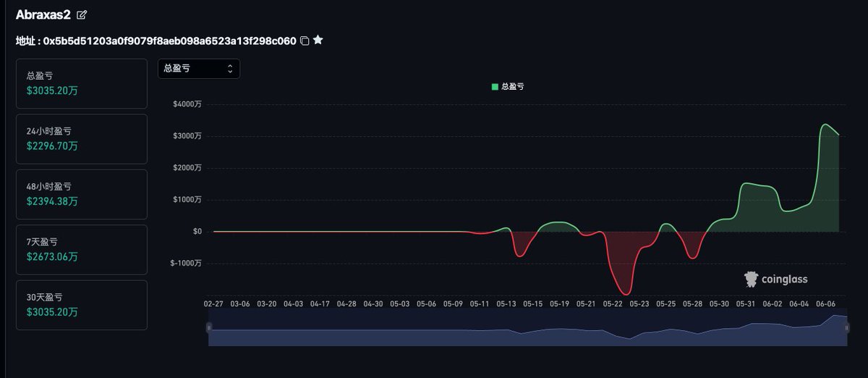The height and width of the screenshot is (378, 868).
Task: Click the 05-09 date label
Action: click(453, 304)
